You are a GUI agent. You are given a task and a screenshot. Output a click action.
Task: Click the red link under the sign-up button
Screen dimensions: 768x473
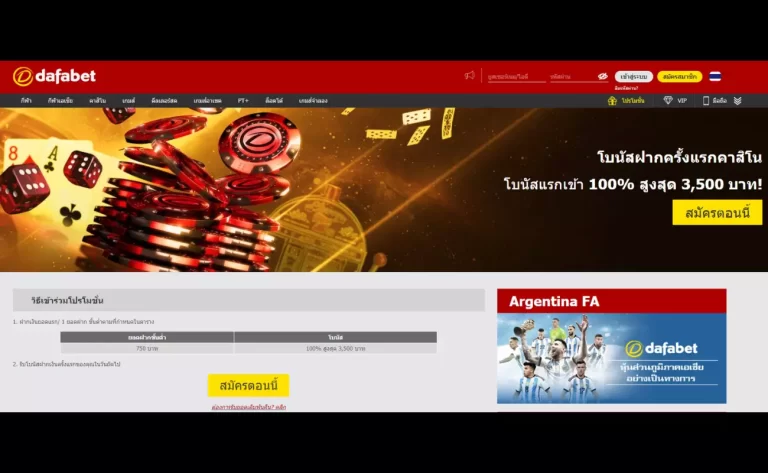coord(248,407)
